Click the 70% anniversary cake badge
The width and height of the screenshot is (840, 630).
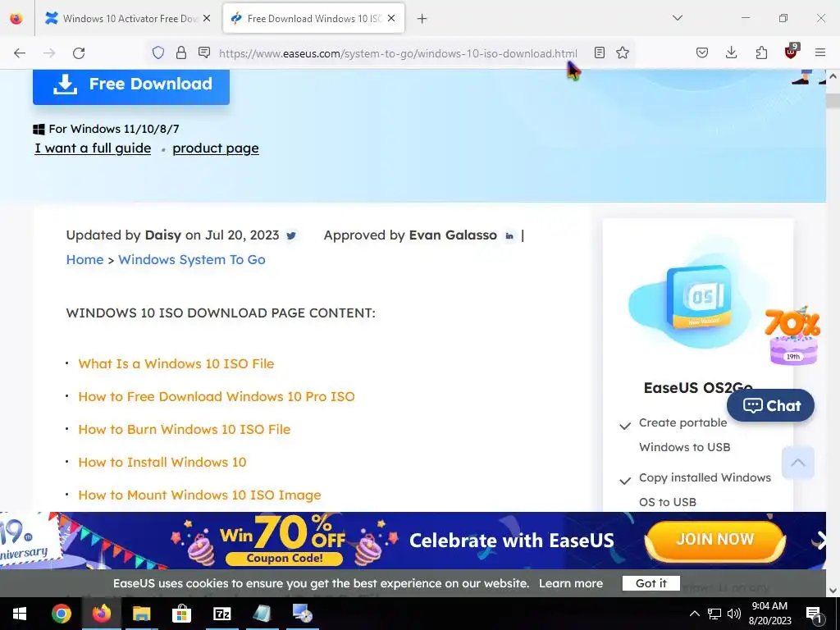[x=793, y=336]
